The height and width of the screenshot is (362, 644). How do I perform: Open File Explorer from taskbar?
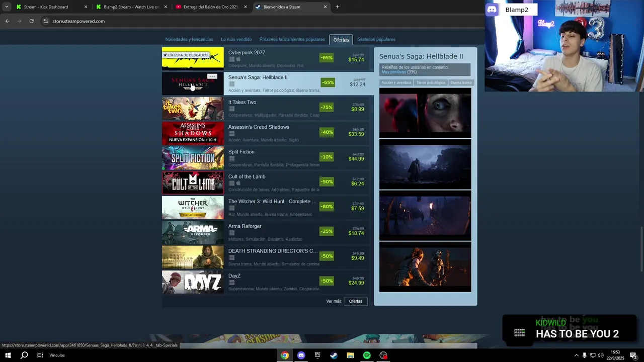350,355
